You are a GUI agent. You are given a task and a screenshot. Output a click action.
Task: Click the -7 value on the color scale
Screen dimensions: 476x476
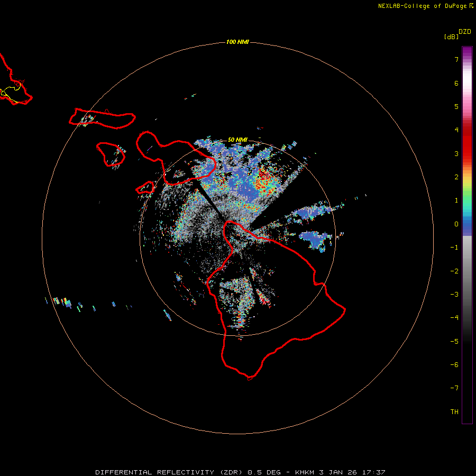[454, 388]
